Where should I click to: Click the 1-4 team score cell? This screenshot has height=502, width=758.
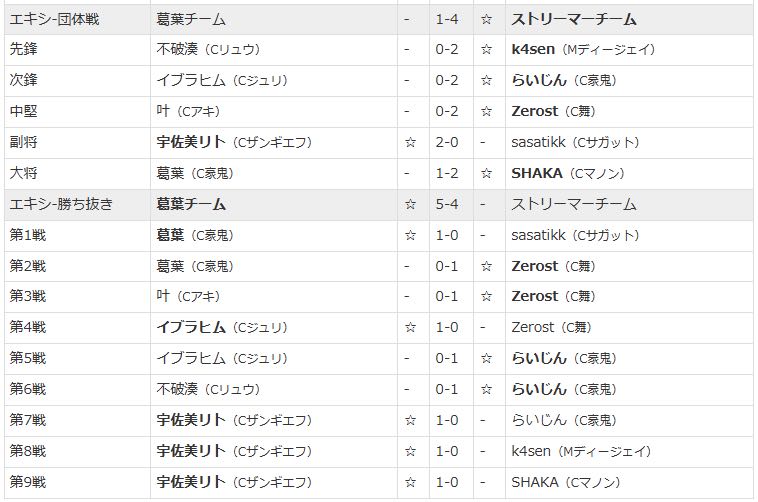click(x=447, y=18)
